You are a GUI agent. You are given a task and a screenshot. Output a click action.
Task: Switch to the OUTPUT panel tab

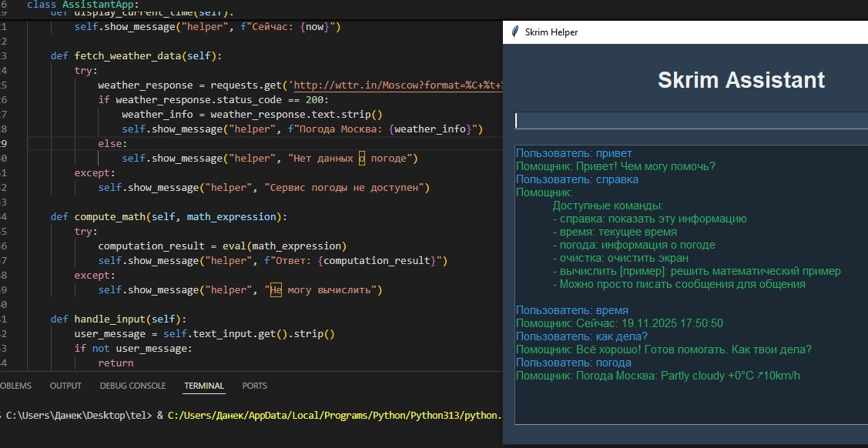65,386
